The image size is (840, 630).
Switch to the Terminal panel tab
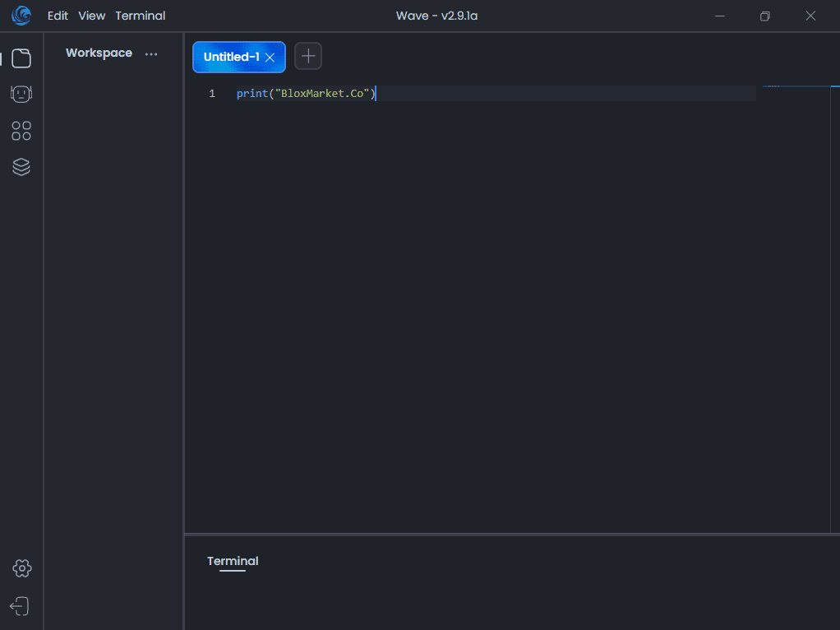(233, 561)
